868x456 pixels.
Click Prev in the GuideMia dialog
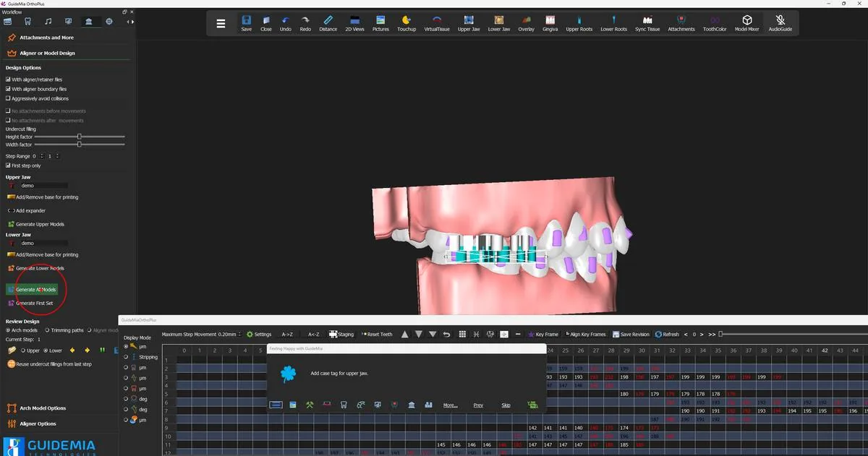tap(478, 405)
